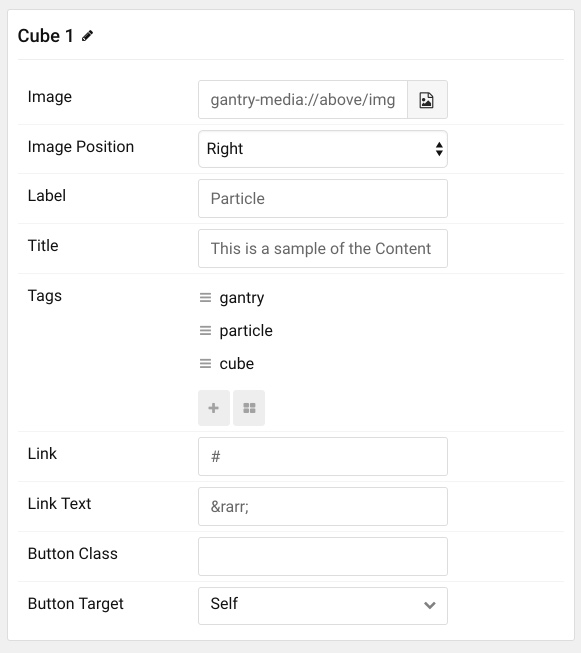Click the pencil icon beside Cube 1
Viewport: 581px width, 653px height.
pos(87,36)
